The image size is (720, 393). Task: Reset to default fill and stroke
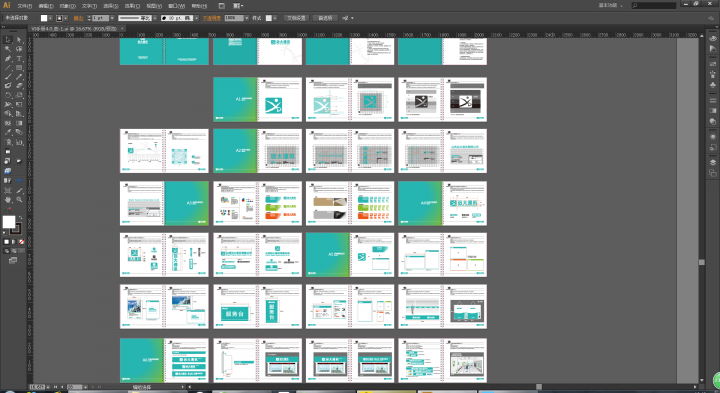[x=5, y=233]
